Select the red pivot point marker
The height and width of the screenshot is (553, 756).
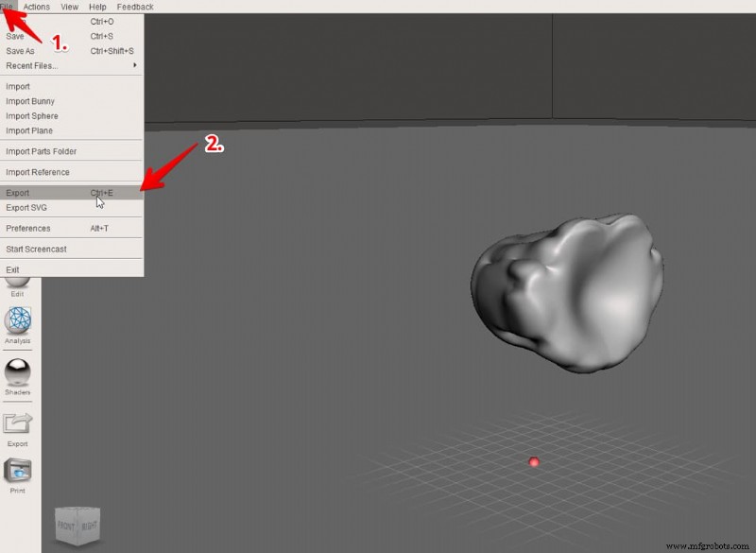(x=533, y=462)
